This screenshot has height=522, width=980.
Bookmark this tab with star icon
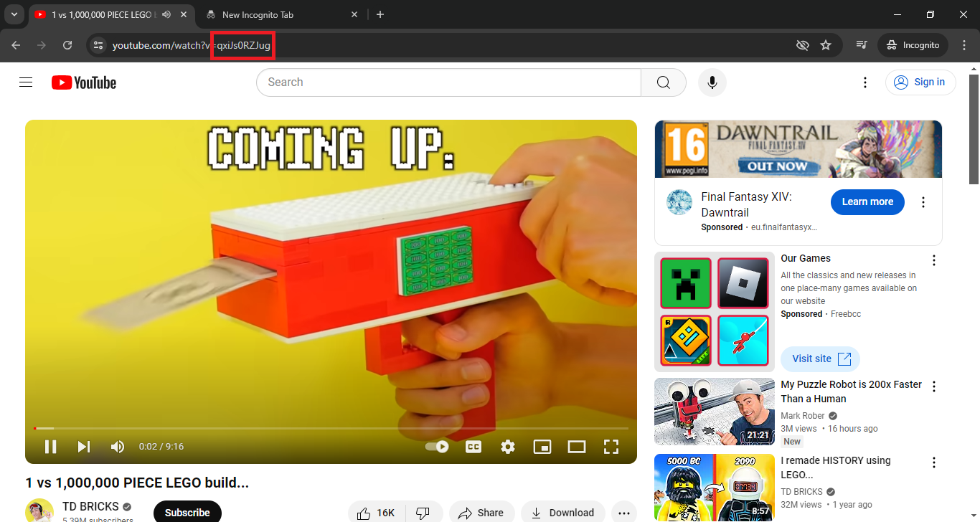(x=826, y=45)
